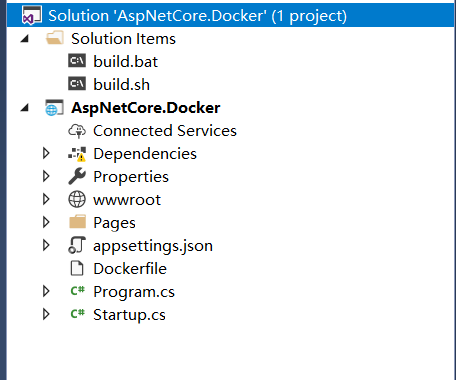This screenshot has width=456, height=380.
Task: Select the bold AspNetCore.Docker project name
Action: click(146, 108)
